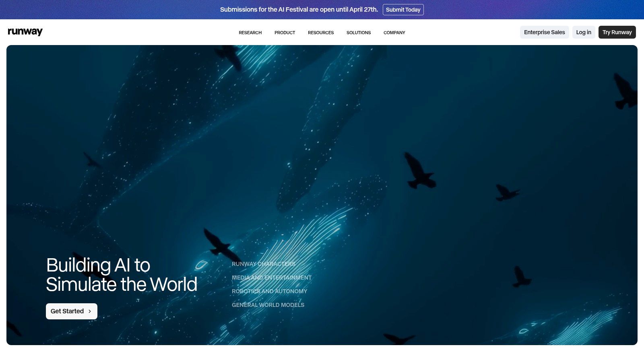This screenshot has width=644, height=362.
Task: Click the AI Festival submissions announcement text
Action: 299,10
